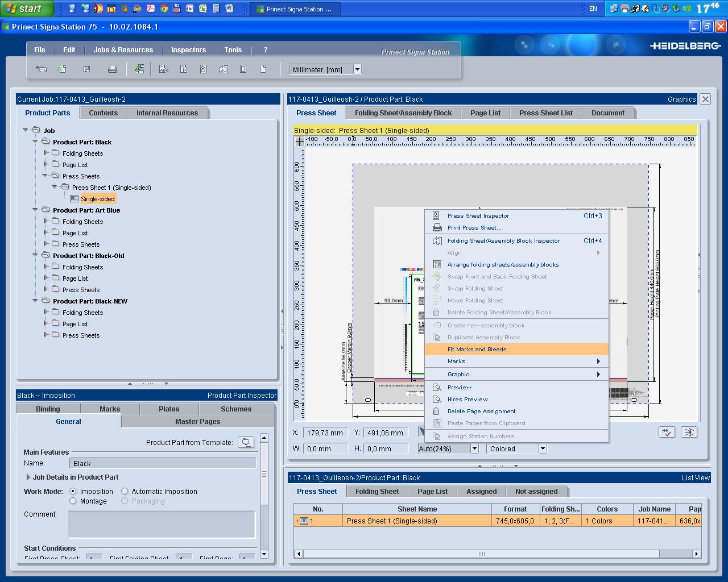
Task: Expand Job Details in Product Part
Action: tap(28, 477)
